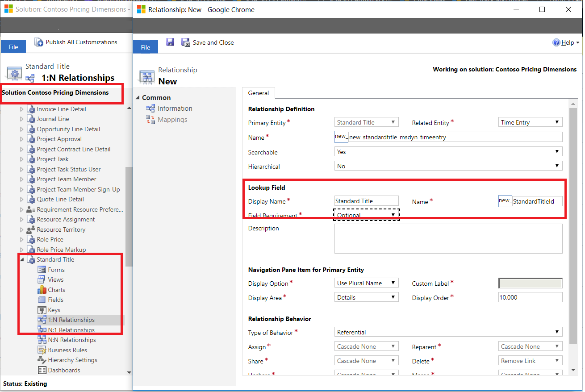Click Publish All Customizations
Screen dimensions: 585x392
click(x=77, y=42)
